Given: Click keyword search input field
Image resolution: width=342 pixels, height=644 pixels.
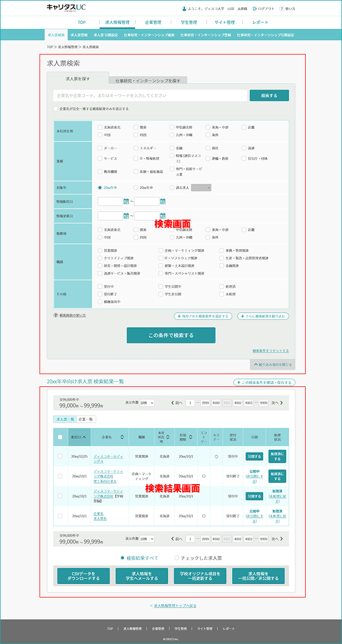Looking at the screenshot, I should (150, 95).
